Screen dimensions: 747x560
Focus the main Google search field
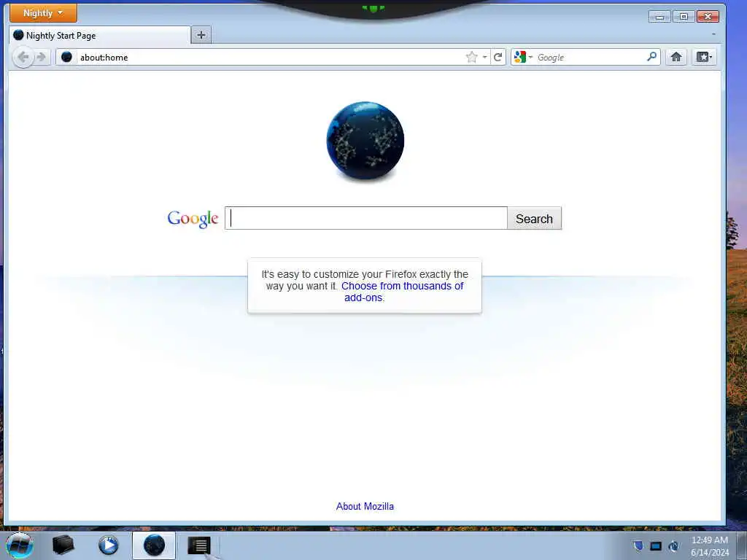point(366,218)
